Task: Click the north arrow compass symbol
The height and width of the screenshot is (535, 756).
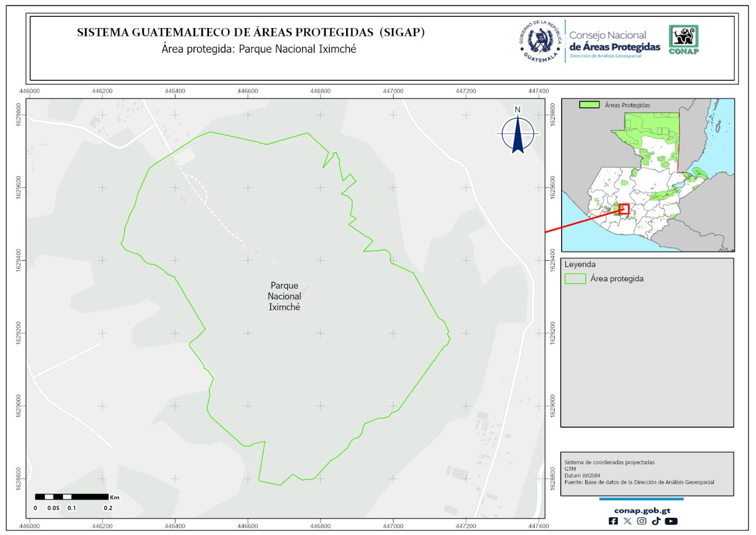Action: tap(518, 133)
